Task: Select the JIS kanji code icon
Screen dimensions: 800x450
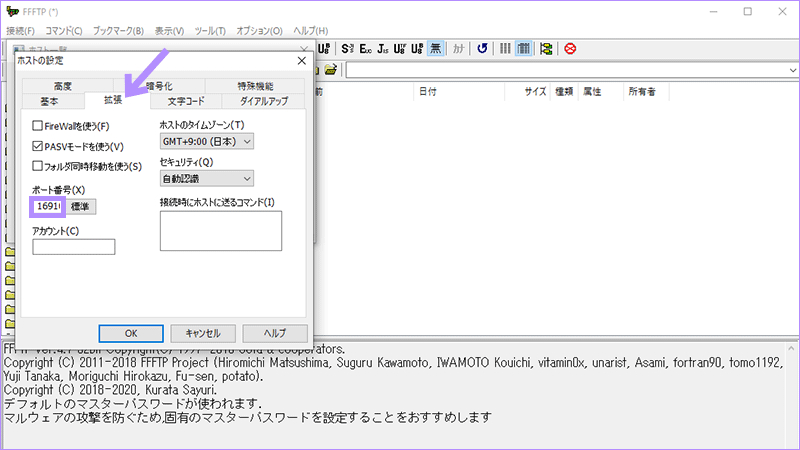Action: coord(383,48)
